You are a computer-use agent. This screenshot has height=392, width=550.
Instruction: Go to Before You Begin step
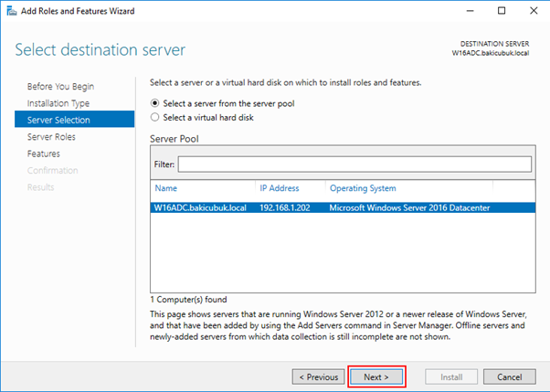point(60,86)
